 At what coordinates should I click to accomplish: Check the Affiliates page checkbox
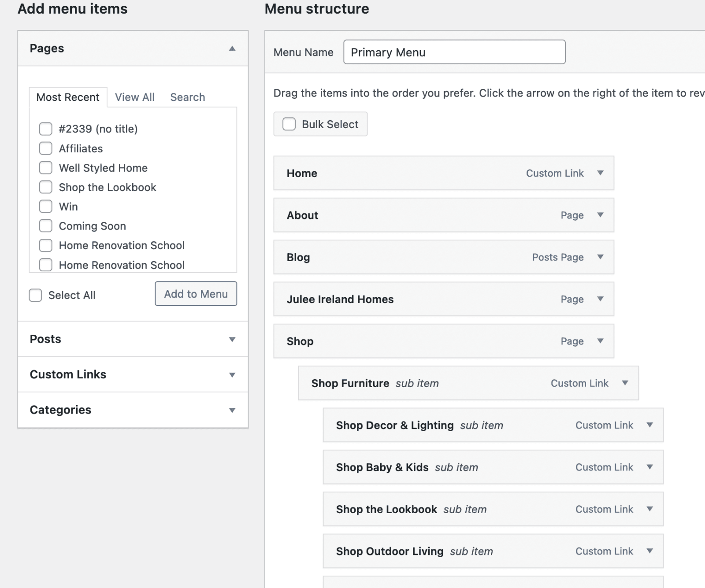pos(46,148)
